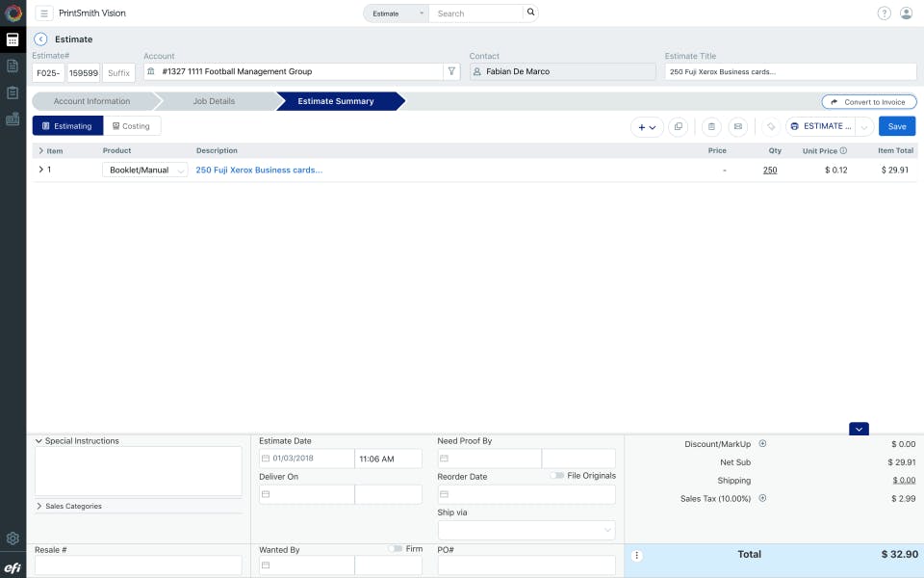The width and height of the screenshot is (924, 578).
Task: Click the filter icon beside Account field
Action: point(450,71)
